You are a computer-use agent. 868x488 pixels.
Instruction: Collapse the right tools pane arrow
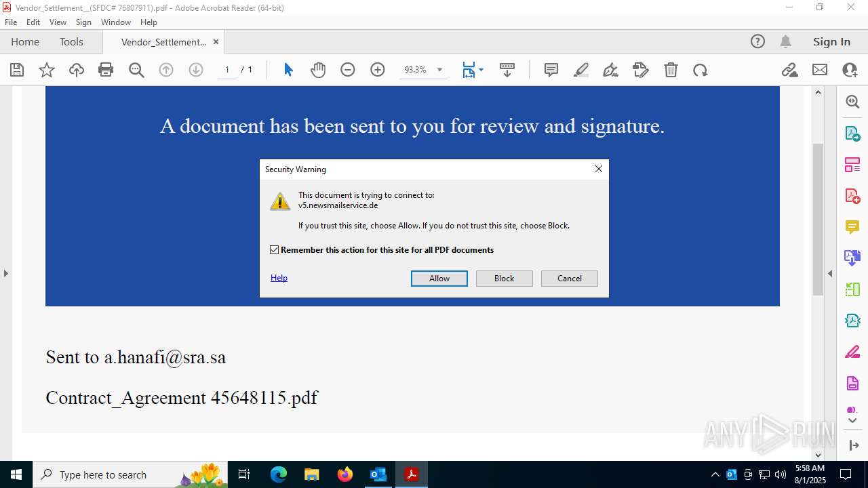coord(829,273)
